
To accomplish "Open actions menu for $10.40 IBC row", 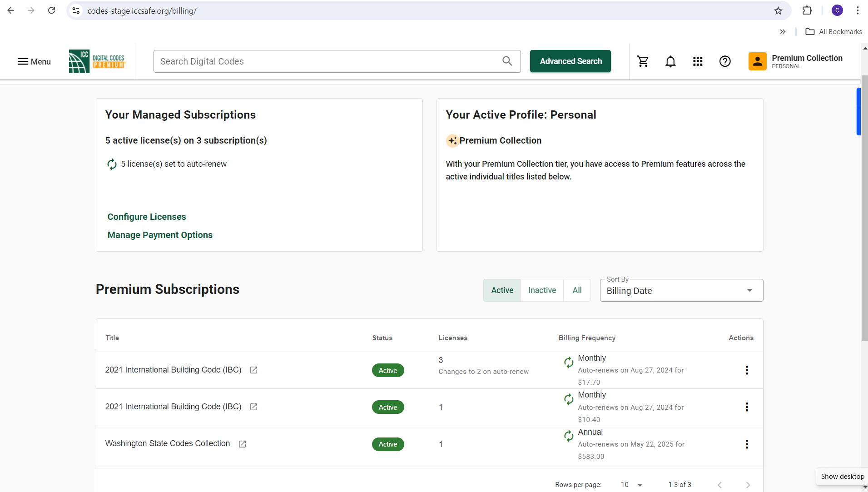I will [x=747, y=407].
